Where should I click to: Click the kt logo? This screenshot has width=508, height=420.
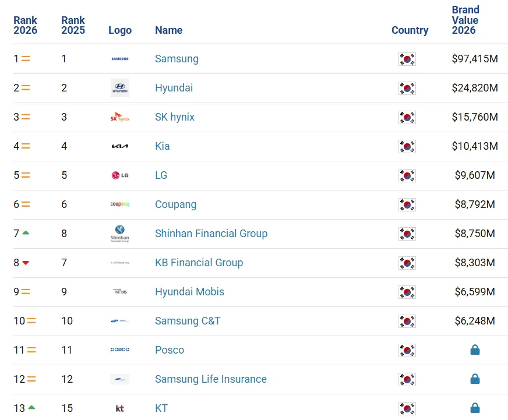coord(120,408)
